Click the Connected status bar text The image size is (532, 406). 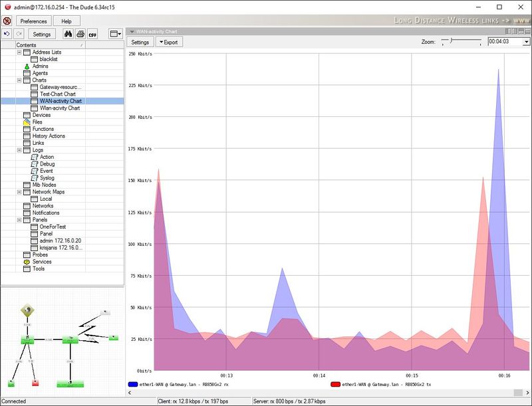click(13, 401)
